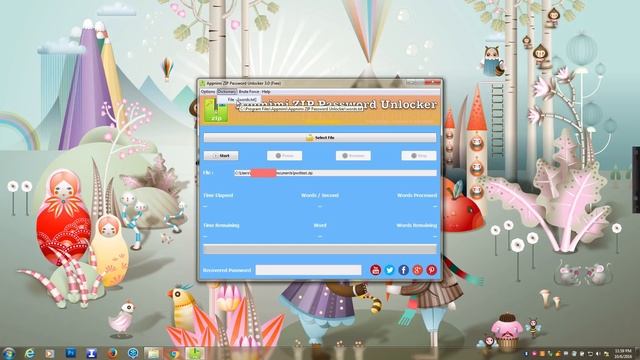Viewport: 640px width, 360px height.
Task: Click the File path field
Action: (x=335, y=173)
